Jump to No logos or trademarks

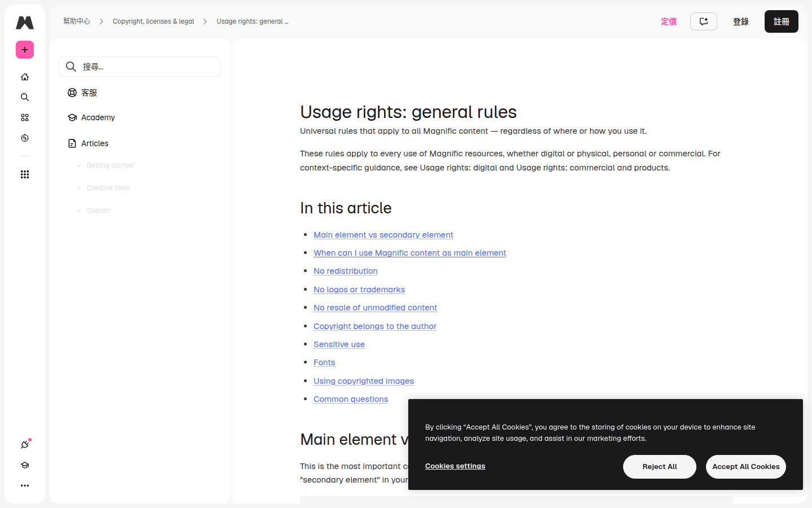pos(359,290)
